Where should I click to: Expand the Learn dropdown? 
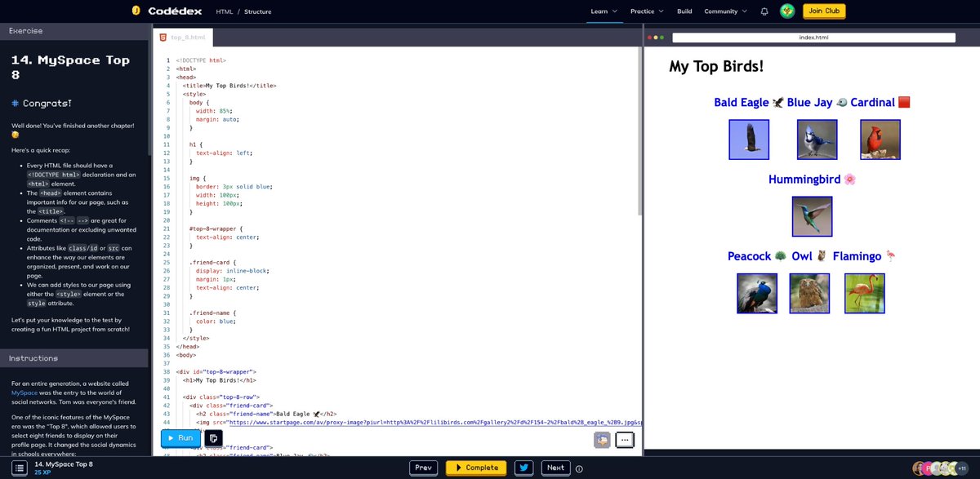click(604, 11)
